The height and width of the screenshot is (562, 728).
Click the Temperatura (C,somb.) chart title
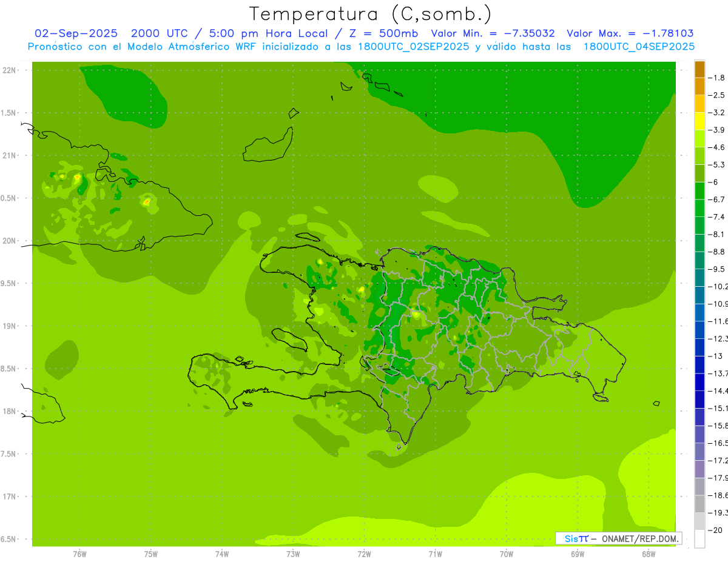(370, 14)
